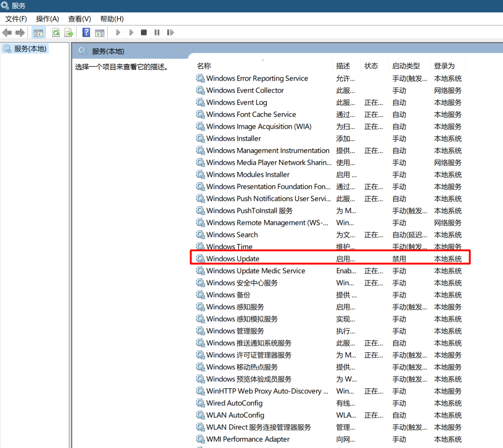Click gear icon beside Windows Event Collector
The height and width of the screenshot is (448, 503).
[x=201, y=90]
